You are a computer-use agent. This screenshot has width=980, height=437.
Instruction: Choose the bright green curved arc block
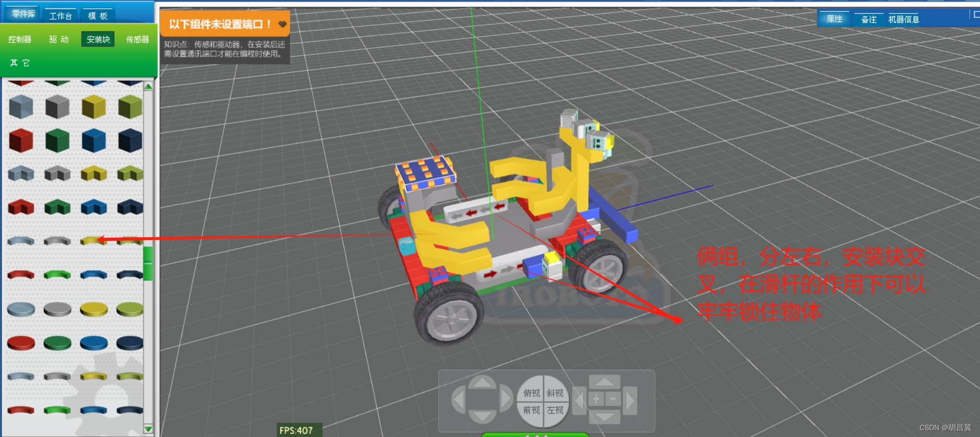pyautogui.click(x=57, y=274)
